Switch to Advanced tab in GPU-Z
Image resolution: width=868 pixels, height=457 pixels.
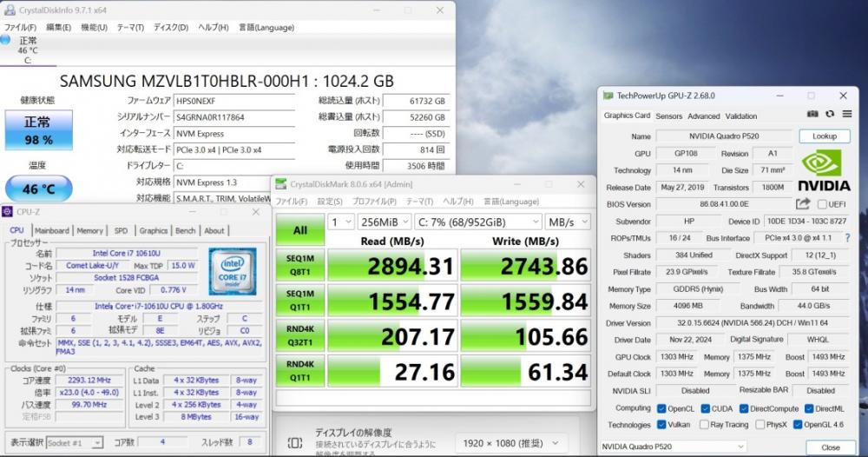point(704,116)
